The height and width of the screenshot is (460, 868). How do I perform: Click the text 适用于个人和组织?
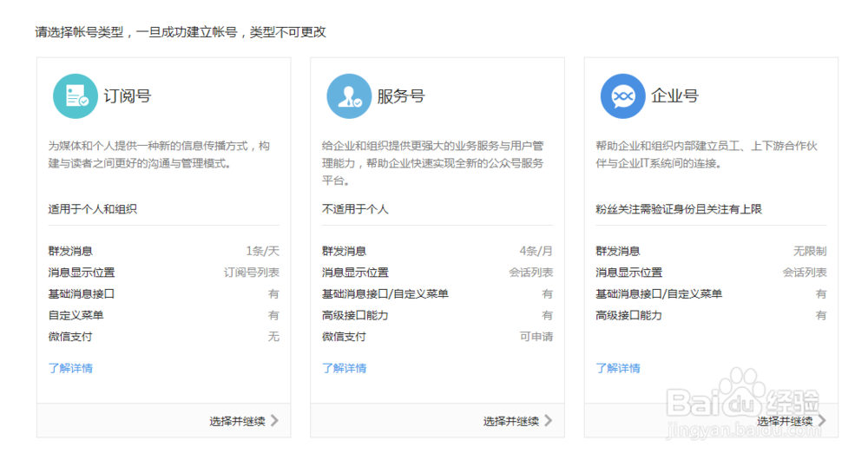pos(93,209)
